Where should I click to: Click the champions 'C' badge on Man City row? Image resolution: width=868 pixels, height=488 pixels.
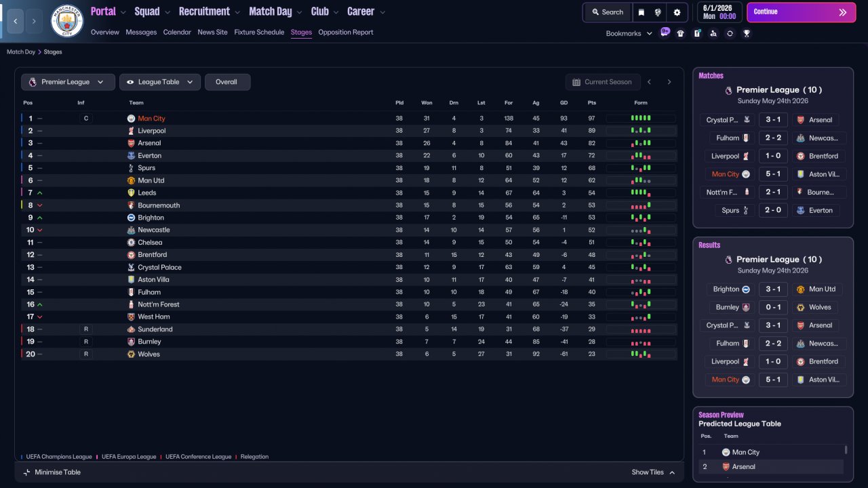tap(85, 119)
